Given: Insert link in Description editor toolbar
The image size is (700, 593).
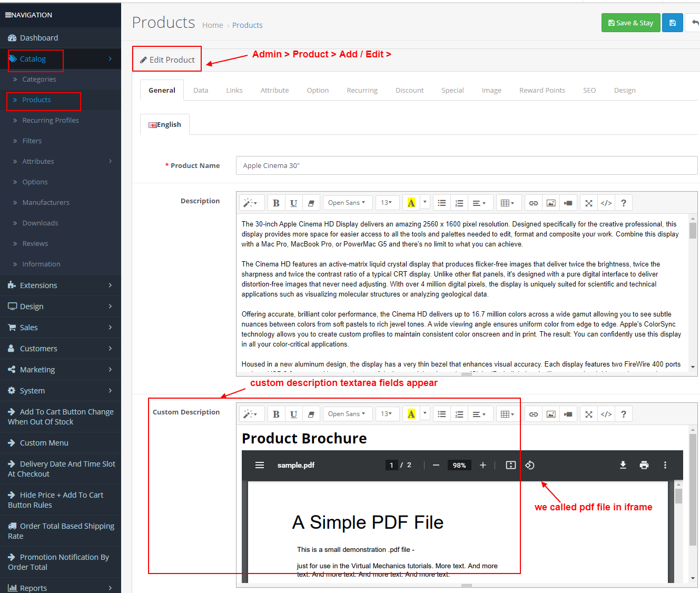Looking at the screenshot, I should (x=534, y=203).
